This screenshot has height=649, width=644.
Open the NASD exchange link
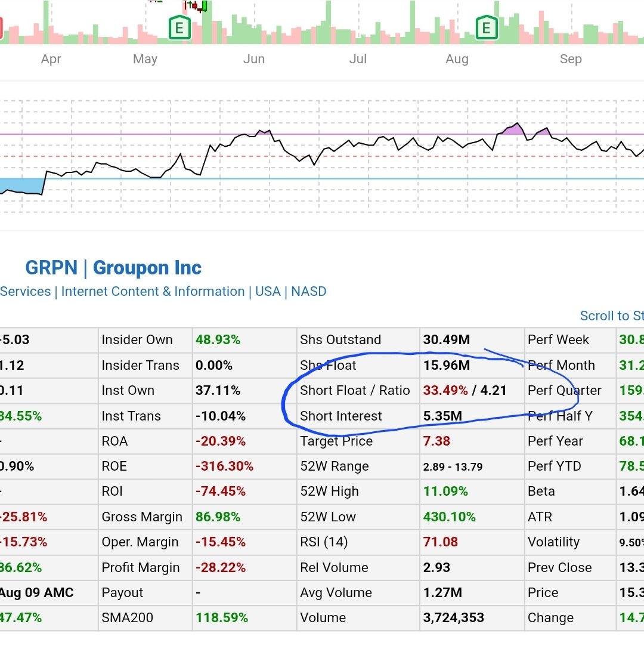tap(309, 291)
